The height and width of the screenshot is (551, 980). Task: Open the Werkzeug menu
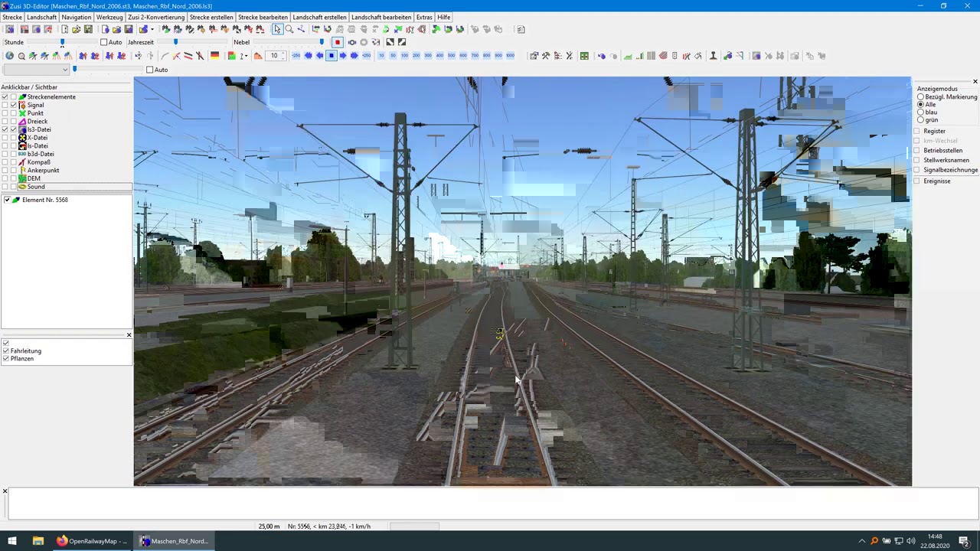(x=109, y=17)
